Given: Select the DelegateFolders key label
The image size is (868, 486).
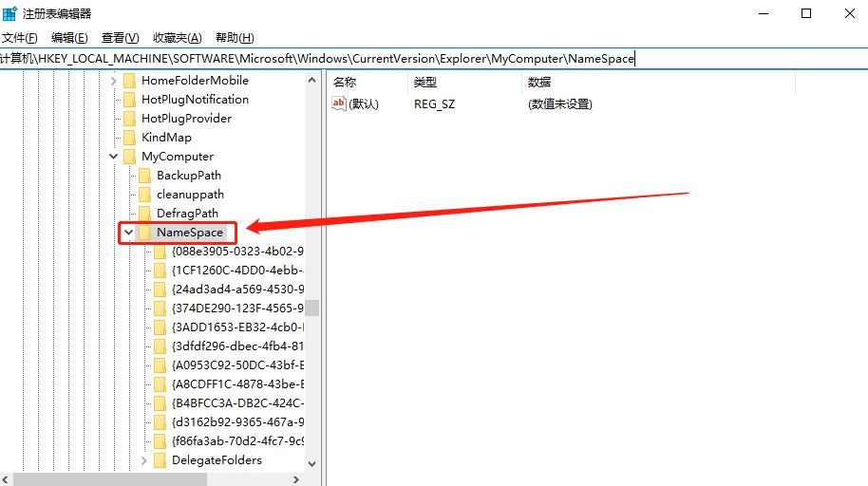Looking at the screenshot, I should coord(217,460).
